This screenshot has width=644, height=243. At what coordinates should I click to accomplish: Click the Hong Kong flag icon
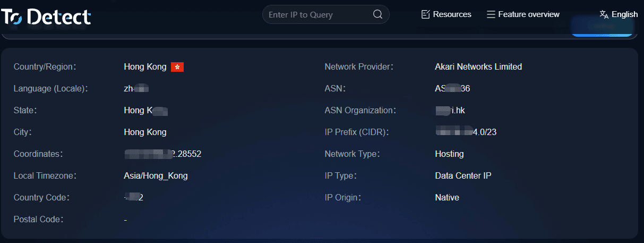[177, 67]
